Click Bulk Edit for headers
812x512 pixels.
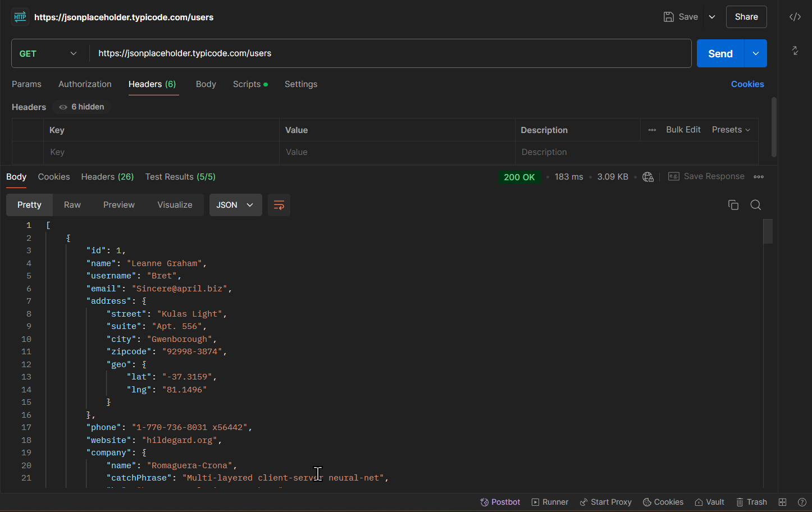click(683, 130)
